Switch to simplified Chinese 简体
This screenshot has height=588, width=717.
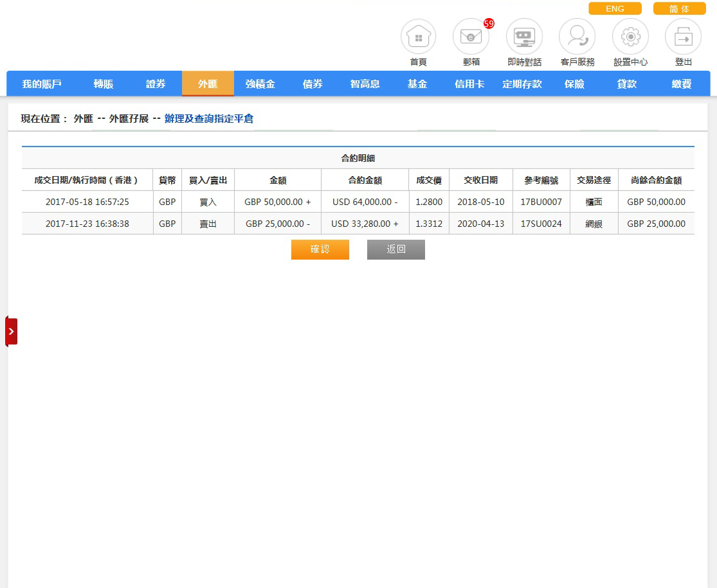pyautogui.click(x=679, y=9)
